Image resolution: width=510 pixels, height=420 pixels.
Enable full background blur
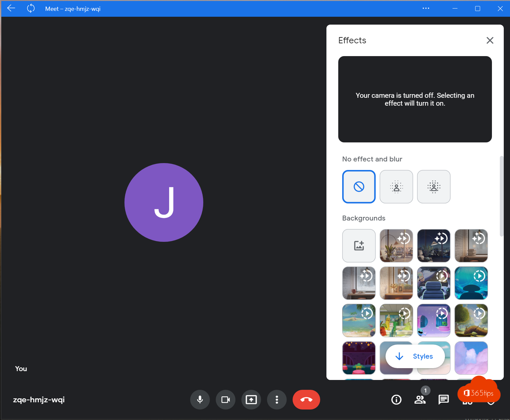point(433,186)
